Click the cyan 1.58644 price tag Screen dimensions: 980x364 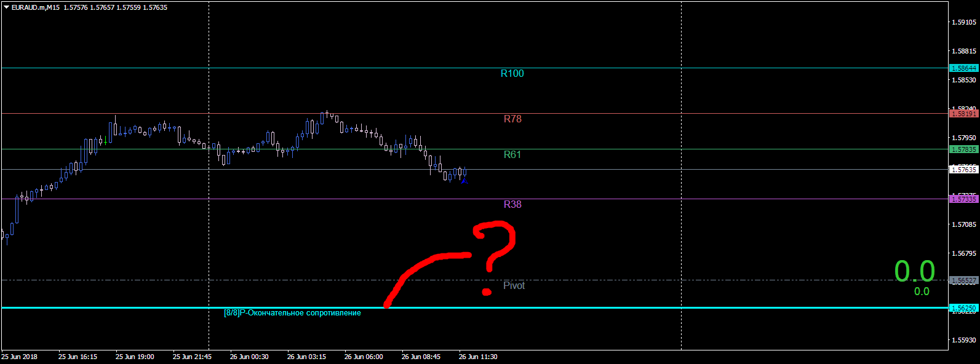coord(964,68)
